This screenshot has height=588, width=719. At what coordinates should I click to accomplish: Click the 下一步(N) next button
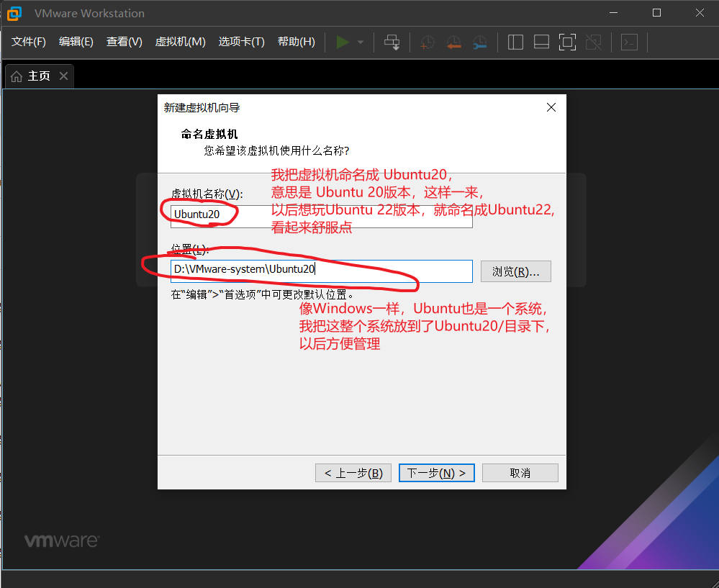[437, 473]
